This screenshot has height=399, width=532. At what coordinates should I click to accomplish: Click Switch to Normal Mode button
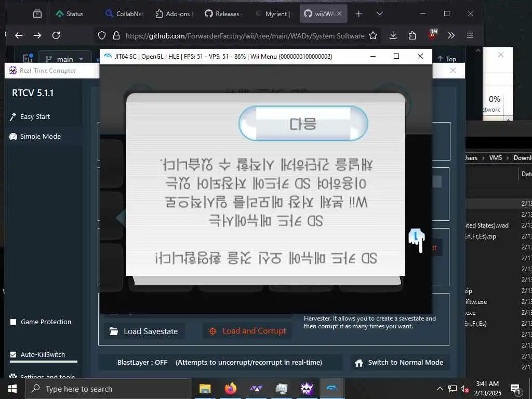coord(399,362)
